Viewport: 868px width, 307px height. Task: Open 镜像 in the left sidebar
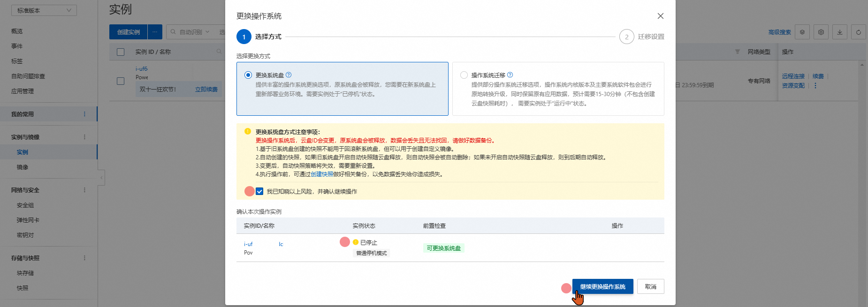pyautogui.click(x=23, y=167)
